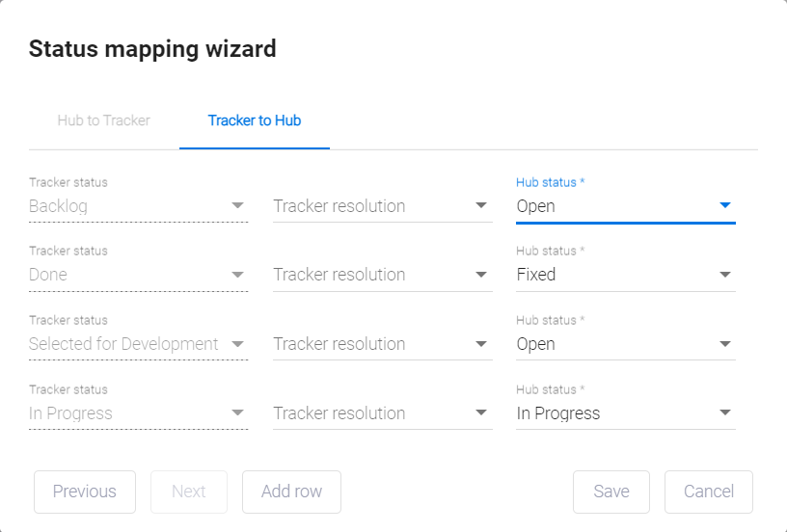Select the Tracker to Hub tab
Image resolution: width=787 pixels, height=532 pixels.
coord(255,120)
